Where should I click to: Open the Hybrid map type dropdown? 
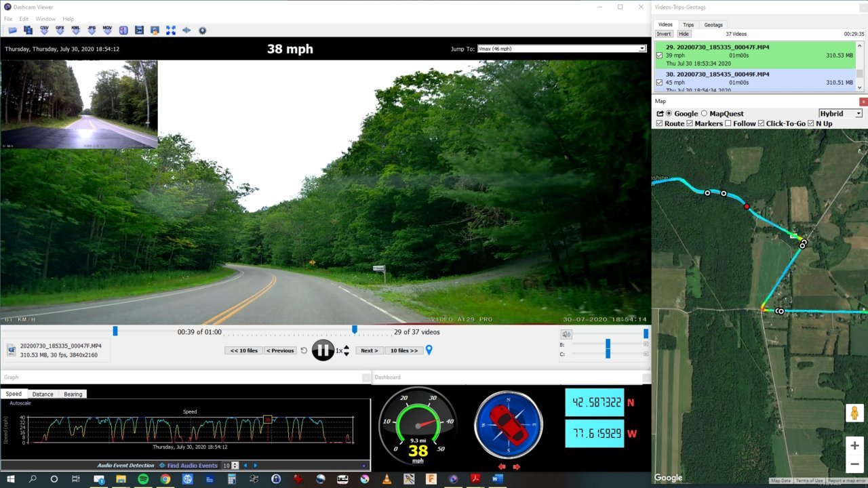pyautogui.click(x=840, y=113)
